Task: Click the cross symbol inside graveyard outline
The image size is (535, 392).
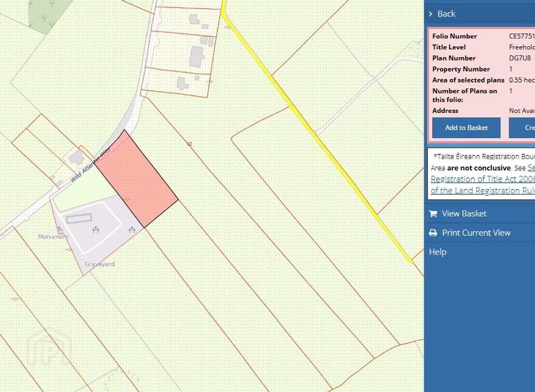Action: tap(96, 230)
